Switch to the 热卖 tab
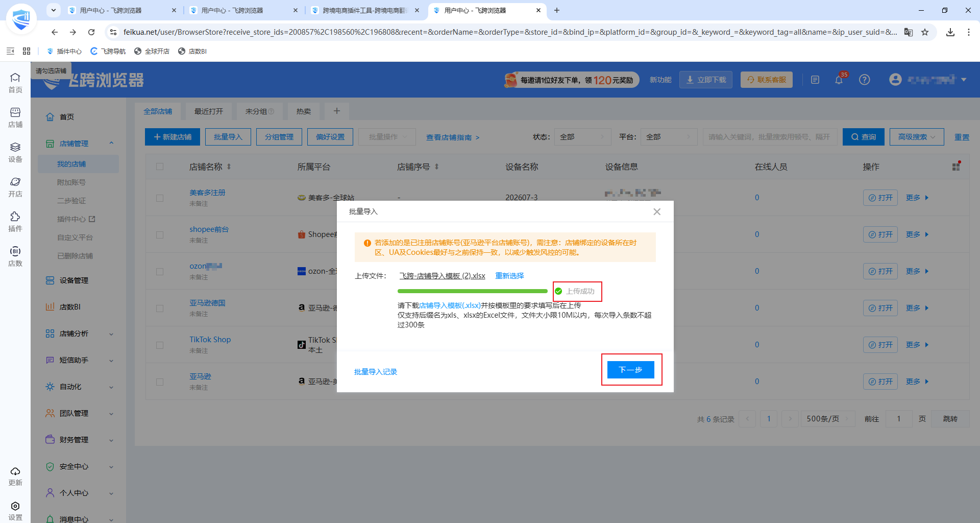980x523 pixels. (304, 111)
